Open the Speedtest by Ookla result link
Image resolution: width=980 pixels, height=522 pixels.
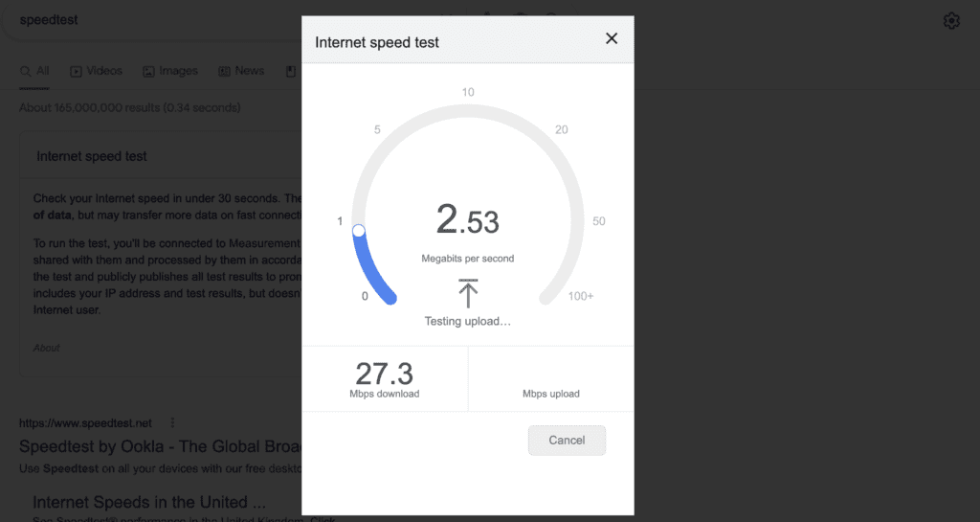click(161, 446)
